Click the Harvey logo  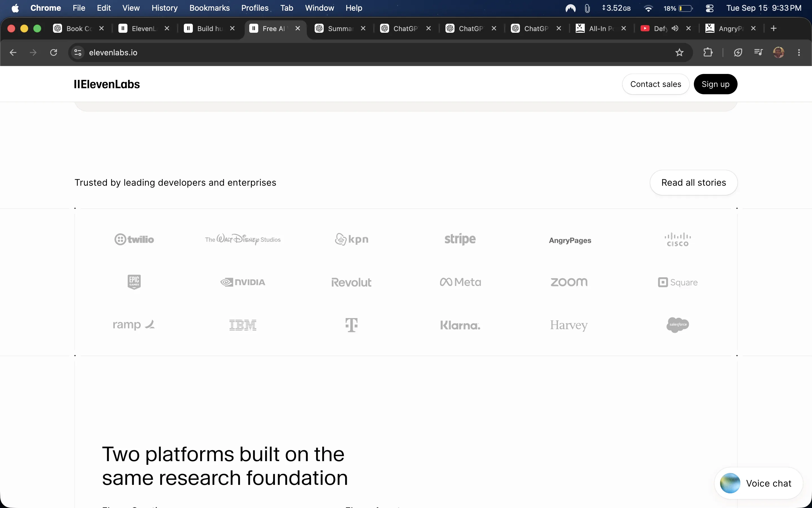(x=569, y=325)
